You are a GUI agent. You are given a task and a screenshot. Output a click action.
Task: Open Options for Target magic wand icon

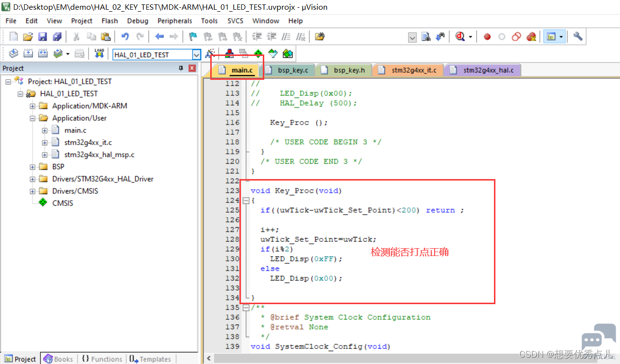210,54
